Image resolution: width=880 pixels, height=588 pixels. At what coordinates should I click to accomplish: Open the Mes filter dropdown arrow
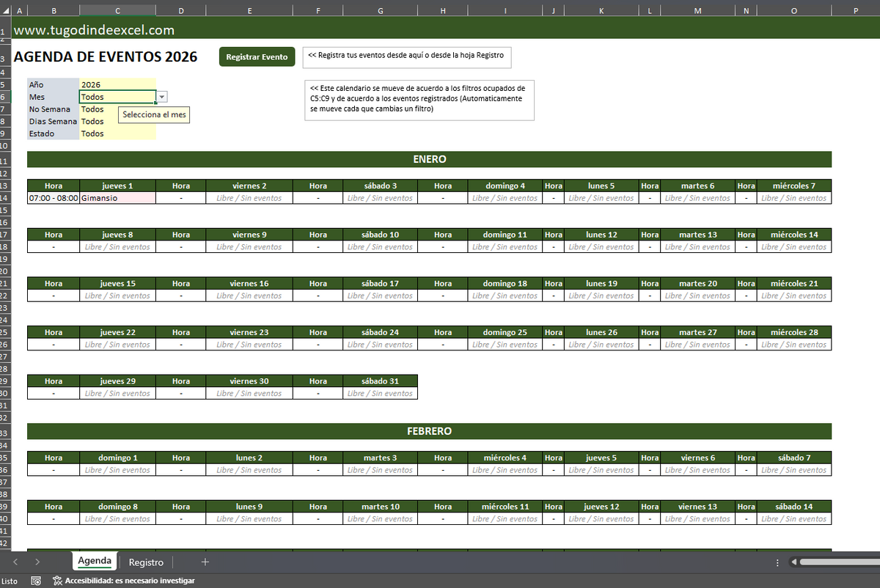click(162, 97)
